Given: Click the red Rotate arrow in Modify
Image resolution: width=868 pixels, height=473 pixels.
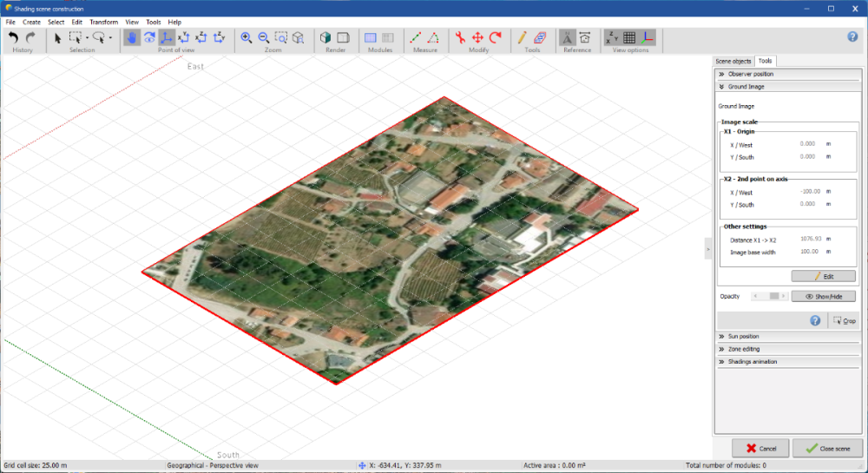Looking at the screenshot, I should [x=496, y=37].
